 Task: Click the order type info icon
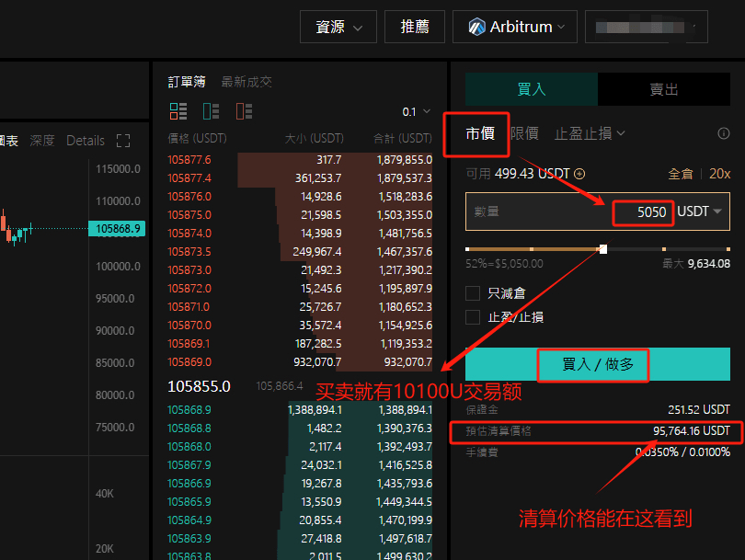click(724, 133)
